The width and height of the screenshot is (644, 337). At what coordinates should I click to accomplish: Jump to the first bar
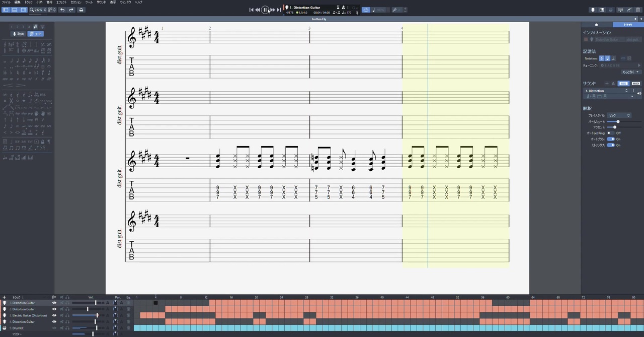[x=252, y=10]
